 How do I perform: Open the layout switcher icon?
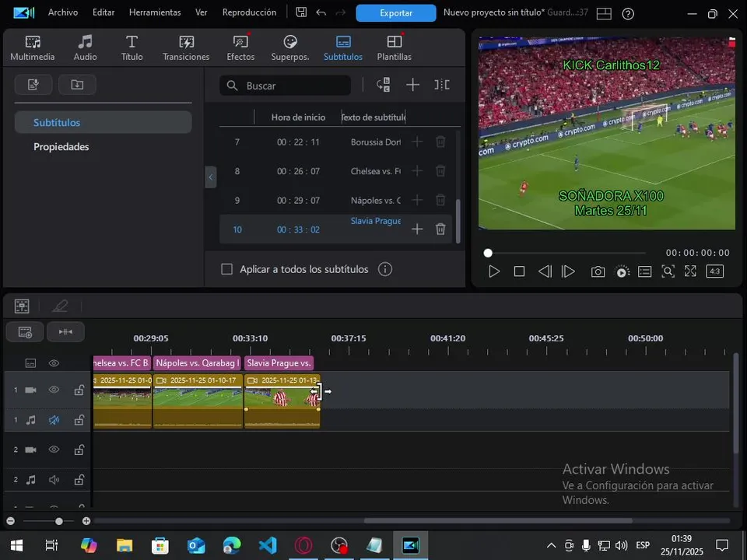pyautogui.click(x=604, y=14)
